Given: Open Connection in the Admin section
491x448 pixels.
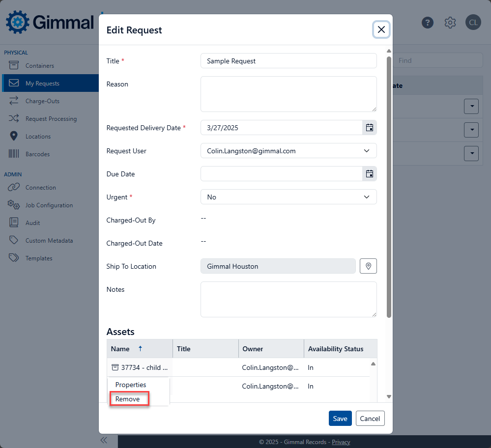Looking at the screenshot, I should [41, 188].
